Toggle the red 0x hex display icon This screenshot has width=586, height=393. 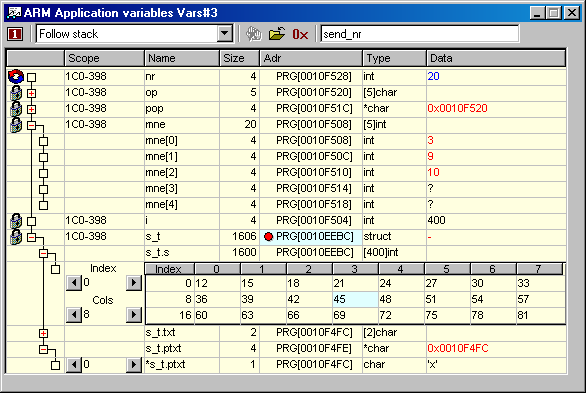(x=300, y=34)
